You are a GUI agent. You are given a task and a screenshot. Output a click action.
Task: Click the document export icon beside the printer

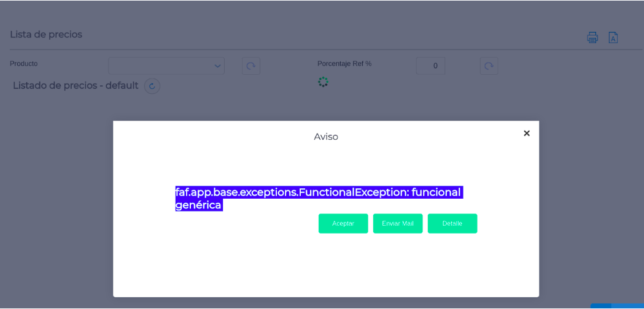click(613, 37)
